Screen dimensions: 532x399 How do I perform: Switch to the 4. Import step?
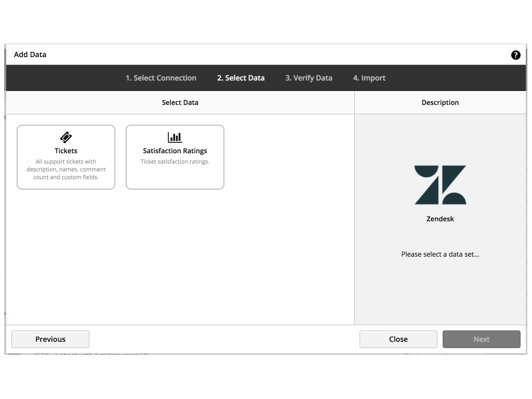[369, 78]
